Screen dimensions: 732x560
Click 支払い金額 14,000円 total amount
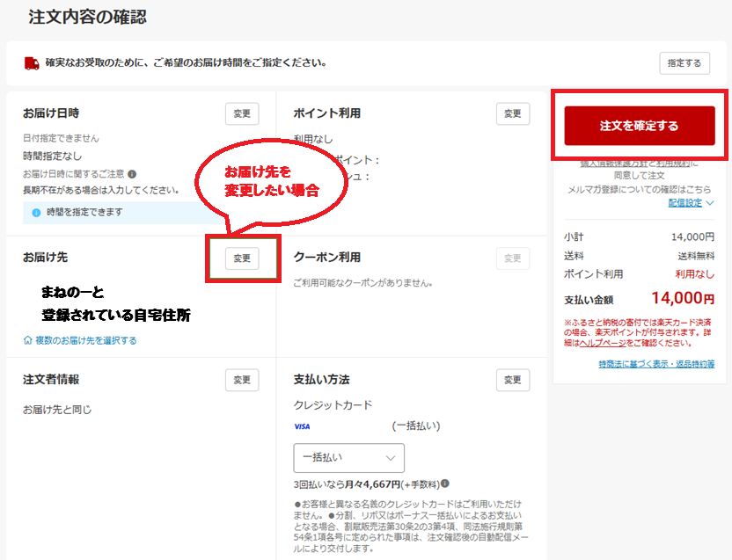(x=683, y=298)
